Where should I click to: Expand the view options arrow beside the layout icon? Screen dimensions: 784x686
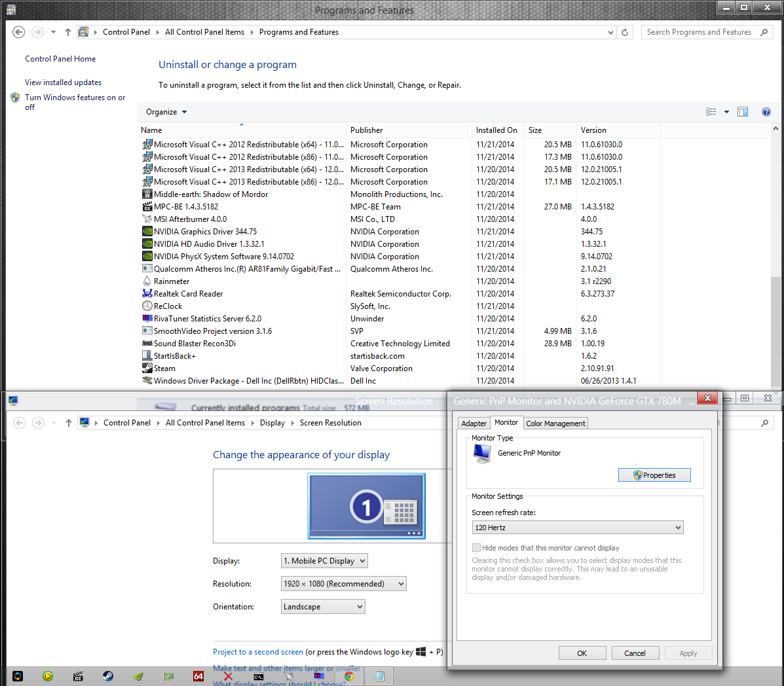tap(726, 112)
